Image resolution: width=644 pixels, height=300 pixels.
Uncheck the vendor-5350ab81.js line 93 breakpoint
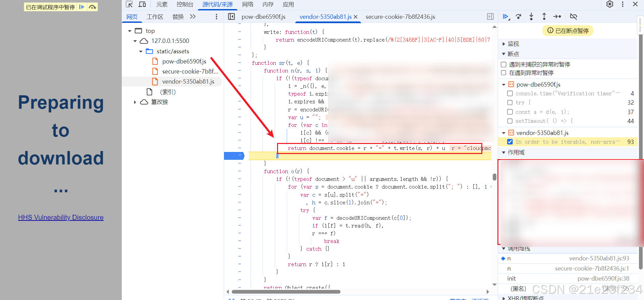(x=510, y=142)
